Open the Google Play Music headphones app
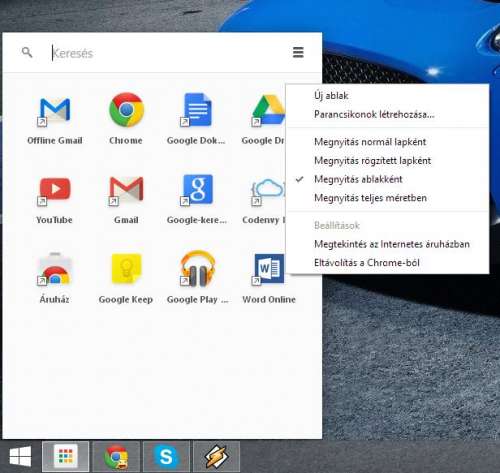 197,269
